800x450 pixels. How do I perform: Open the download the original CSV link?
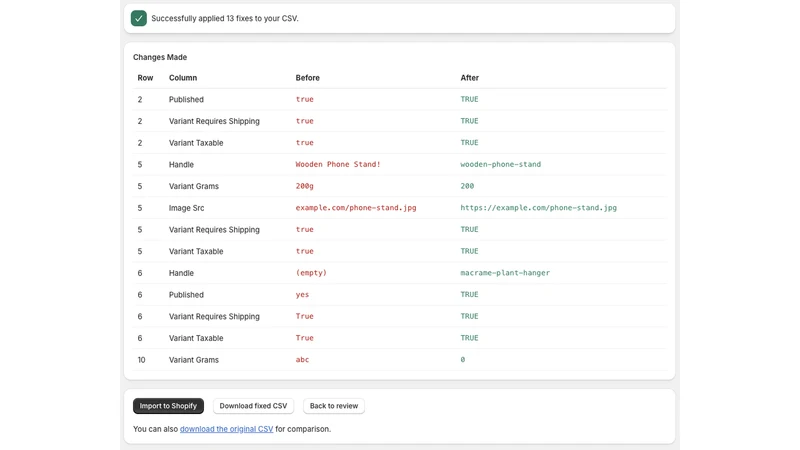(x=227, y=429)
